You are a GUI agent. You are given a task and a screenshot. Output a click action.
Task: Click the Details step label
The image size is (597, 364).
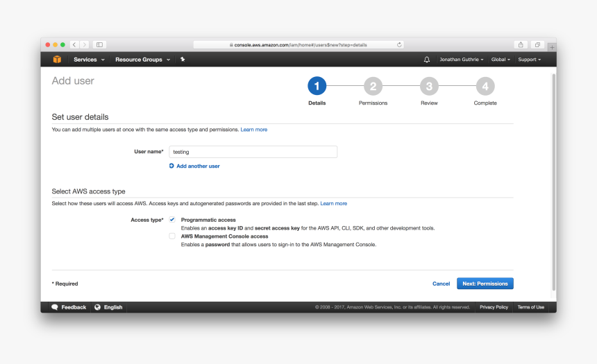click(317, 103)
